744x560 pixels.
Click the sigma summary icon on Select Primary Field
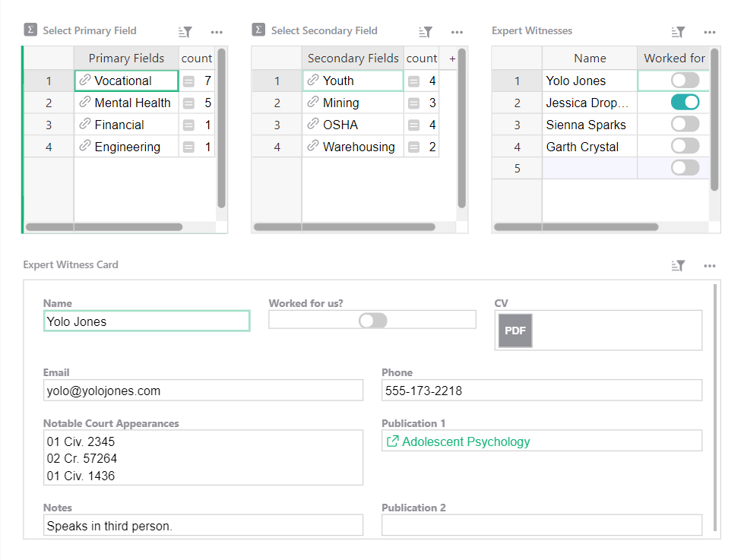coord(30,30)
